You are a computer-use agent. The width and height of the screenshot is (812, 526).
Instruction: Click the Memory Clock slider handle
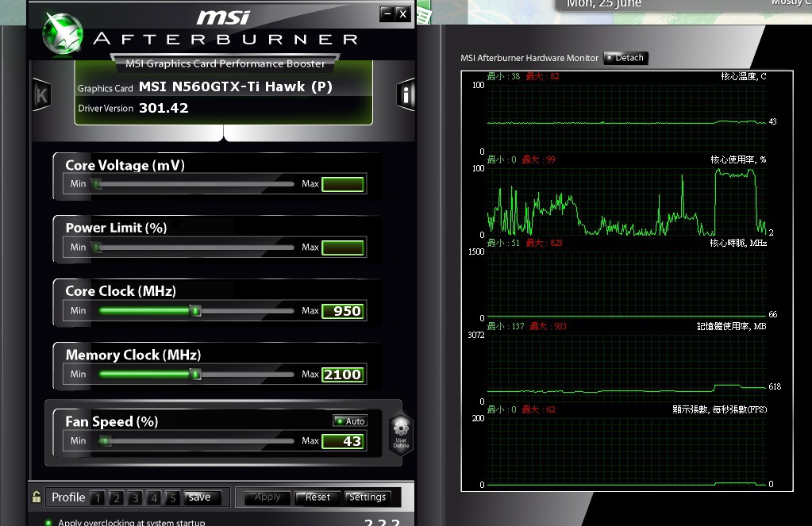point(195,374)
